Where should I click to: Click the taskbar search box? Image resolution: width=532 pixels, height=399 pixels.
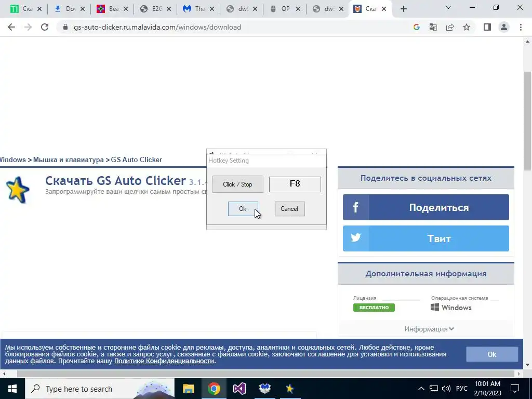pos(100,389)
